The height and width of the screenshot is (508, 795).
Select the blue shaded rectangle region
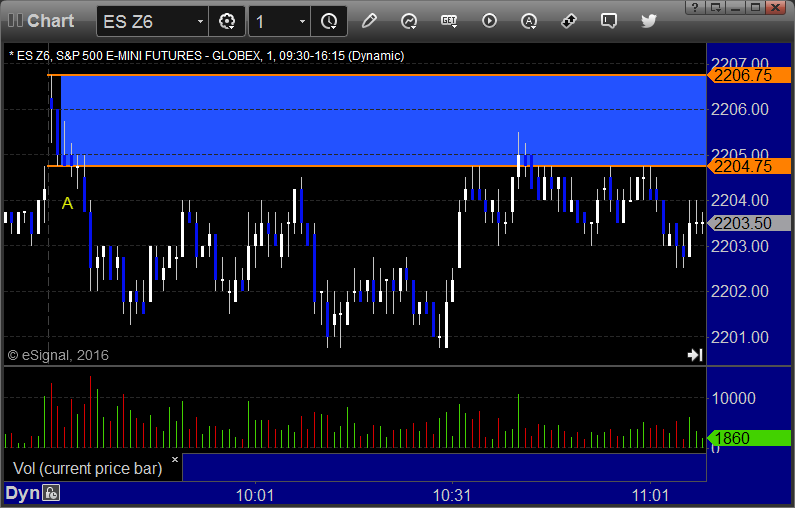click(x=383, y=120)
